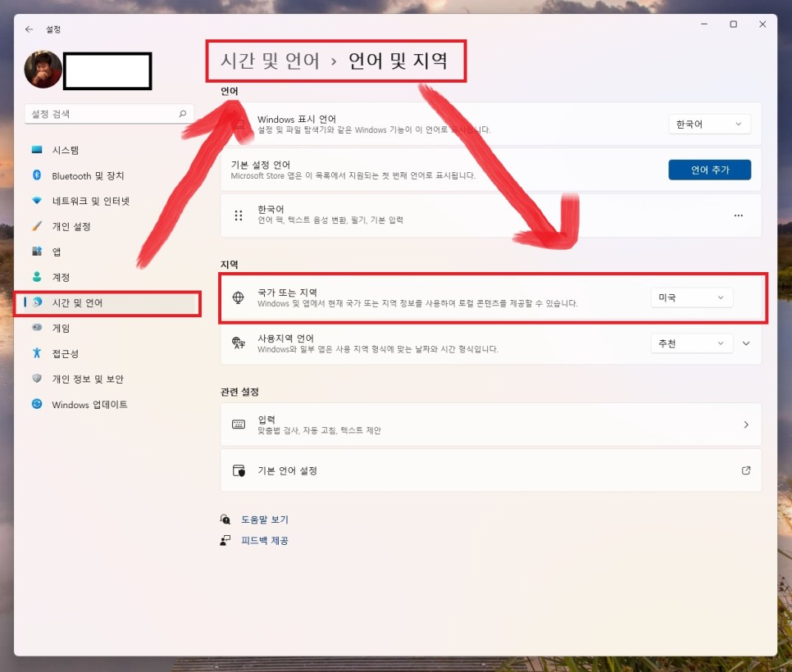Open the 시스템 settings page

click(x=108, y=150)
